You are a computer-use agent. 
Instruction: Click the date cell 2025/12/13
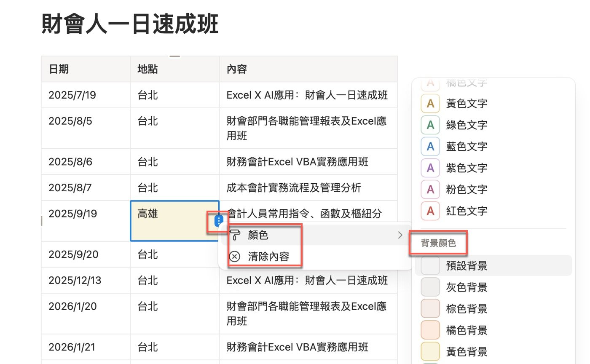point(86,280)
